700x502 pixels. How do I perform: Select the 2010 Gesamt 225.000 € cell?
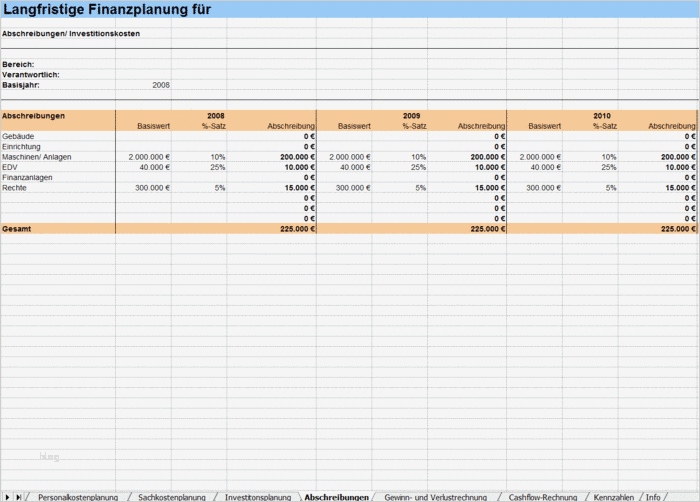(x=657, y=229)
